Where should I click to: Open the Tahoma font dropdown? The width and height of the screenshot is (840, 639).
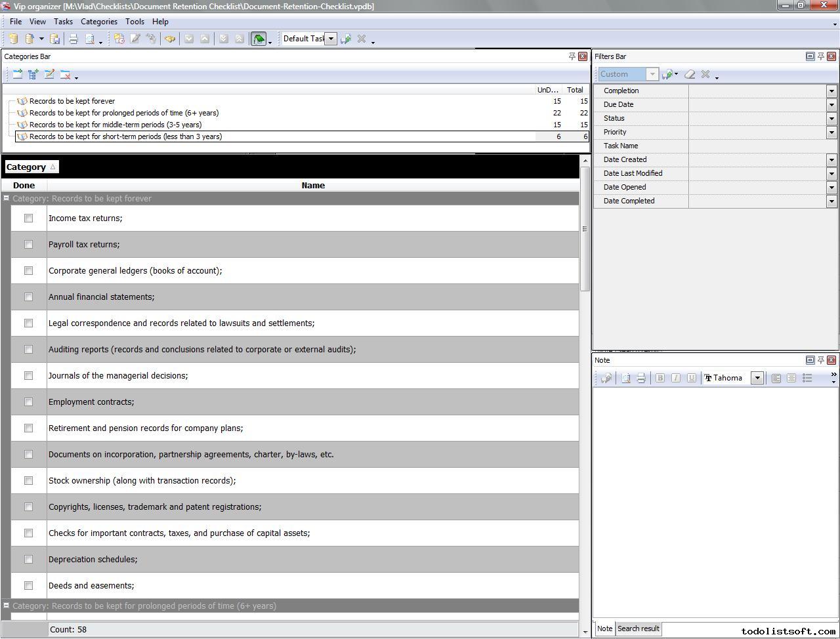pyautogui.click(x=757, y=378)
